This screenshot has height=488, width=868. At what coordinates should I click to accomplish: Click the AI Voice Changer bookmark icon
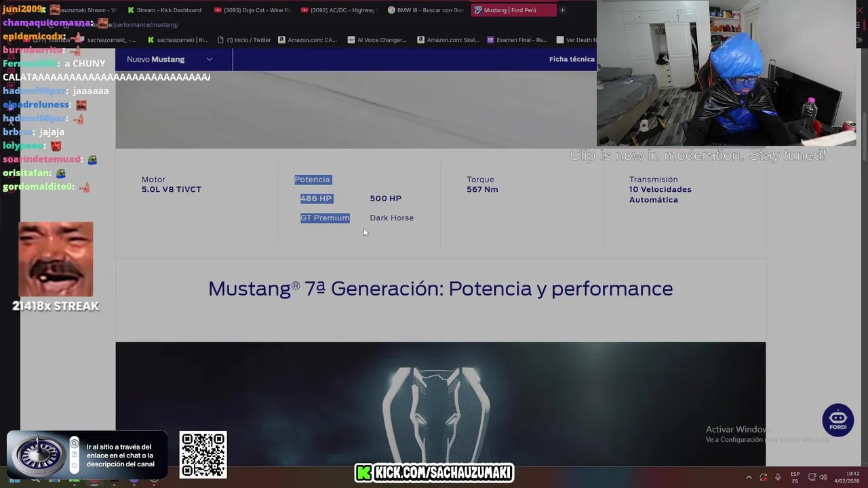(x=351, y=40)
